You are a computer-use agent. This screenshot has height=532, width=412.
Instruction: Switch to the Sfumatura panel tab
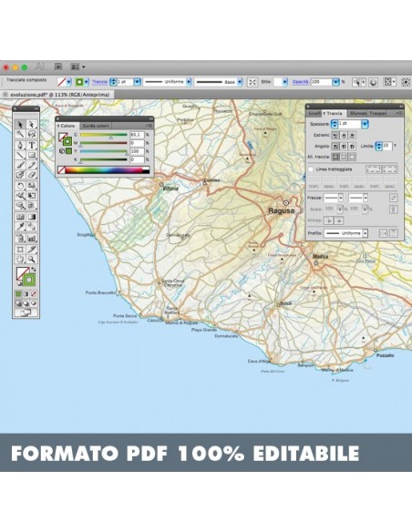(357, 113)
